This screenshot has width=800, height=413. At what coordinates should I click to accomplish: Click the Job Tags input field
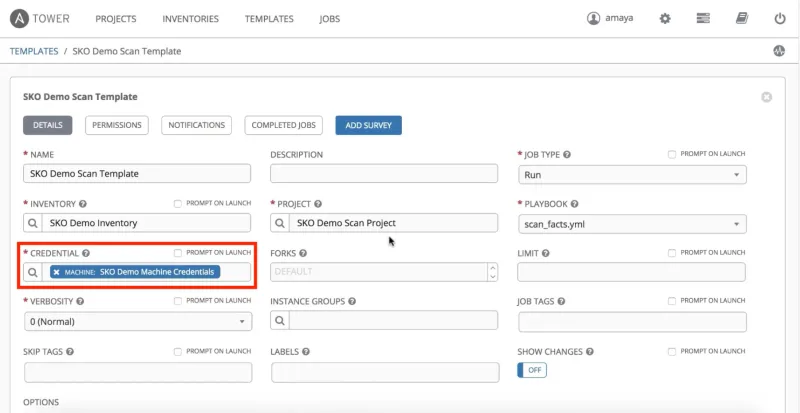point(632,322)
